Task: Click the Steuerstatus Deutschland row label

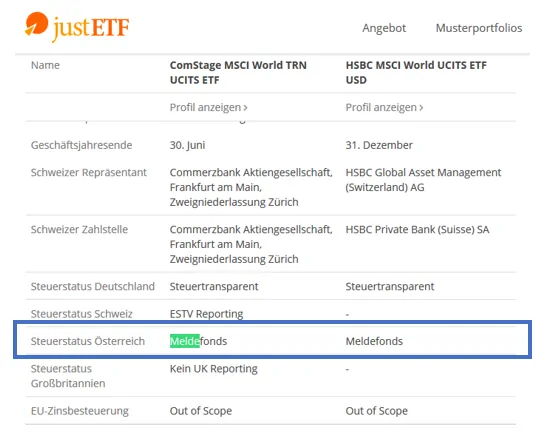Action: (x=93, y=287)
